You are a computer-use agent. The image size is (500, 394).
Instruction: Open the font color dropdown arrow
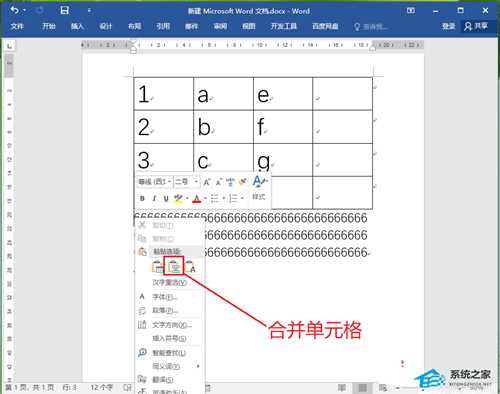[x=205, y=199]
